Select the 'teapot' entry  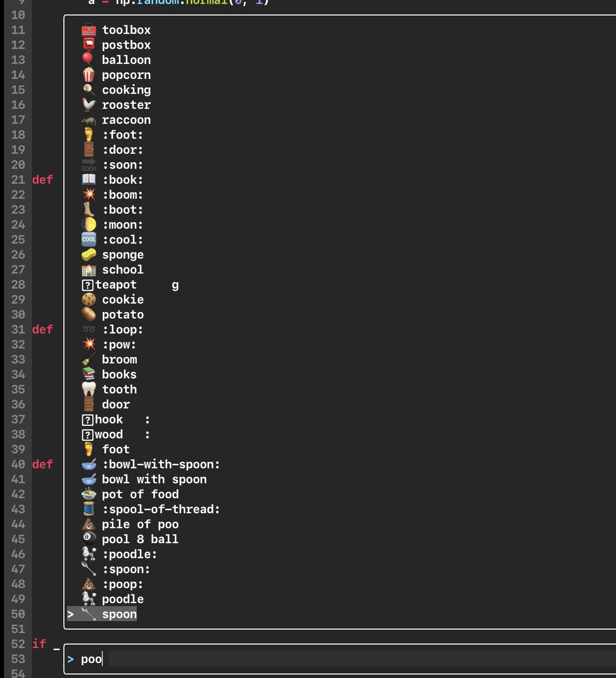116,285
